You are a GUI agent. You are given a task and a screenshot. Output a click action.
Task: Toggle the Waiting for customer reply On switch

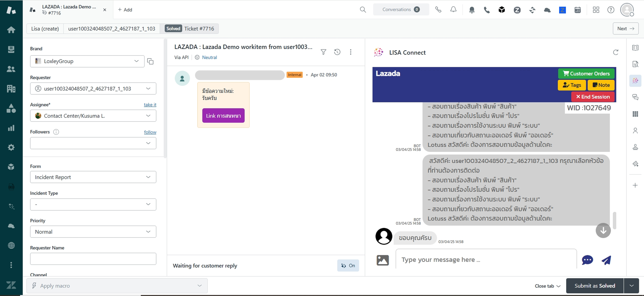(348, 266)
